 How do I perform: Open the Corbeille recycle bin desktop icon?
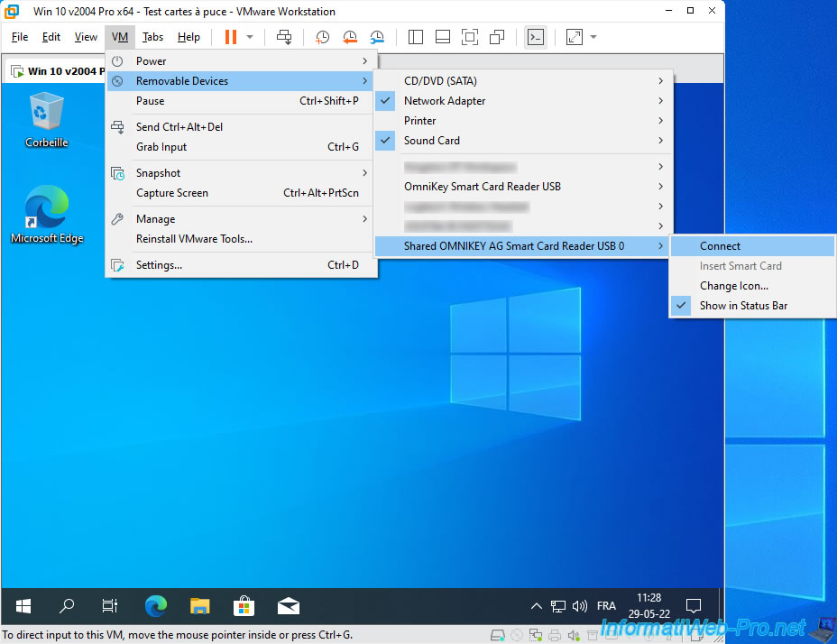click(x=46, y=120)
